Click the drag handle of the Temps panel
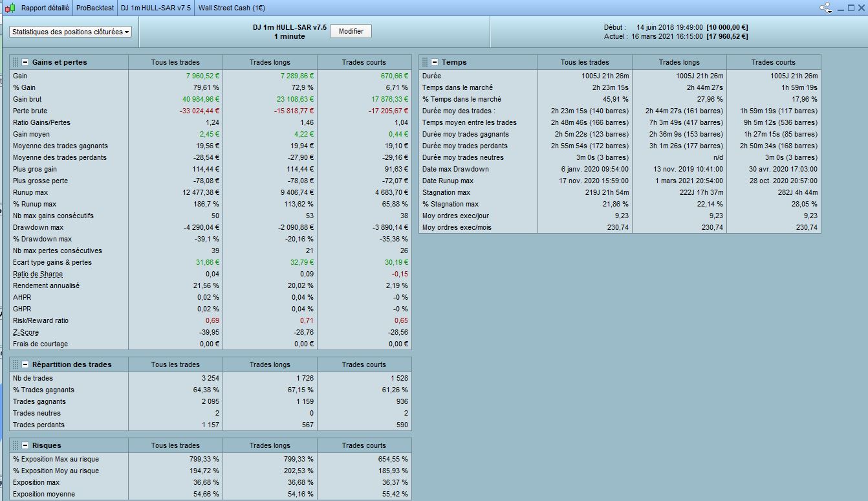 pos(425,62)
